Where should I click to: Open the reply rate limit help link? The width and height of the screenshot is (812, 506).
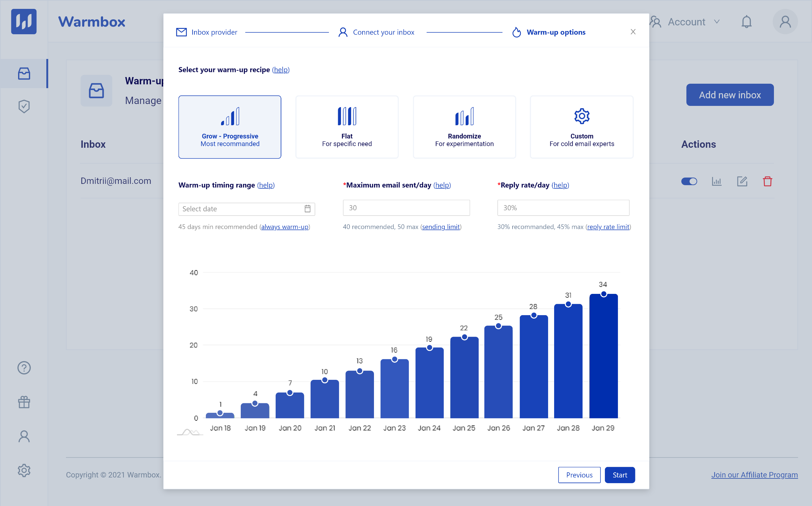(608, 227)
